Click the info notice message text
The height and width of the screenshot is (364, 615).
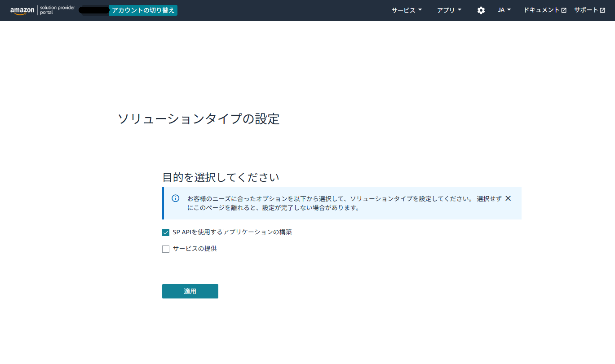point(344,203)
